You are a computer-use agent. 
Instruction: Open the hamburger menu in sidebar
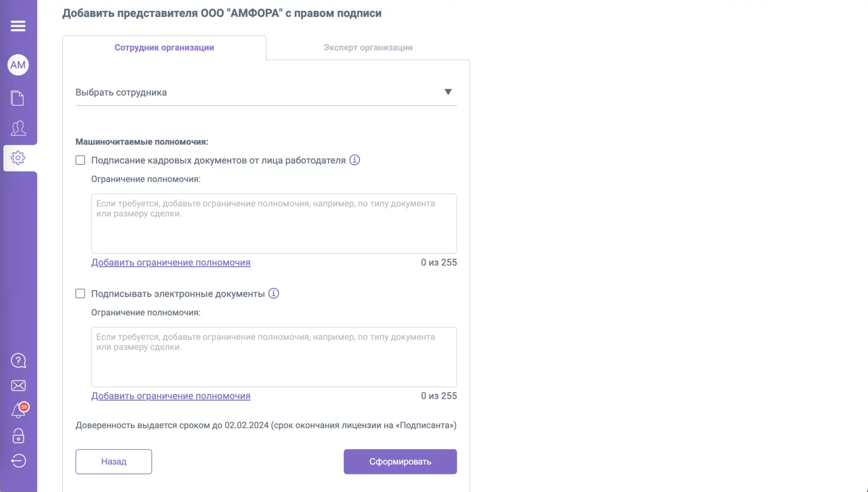pos(18,26)
